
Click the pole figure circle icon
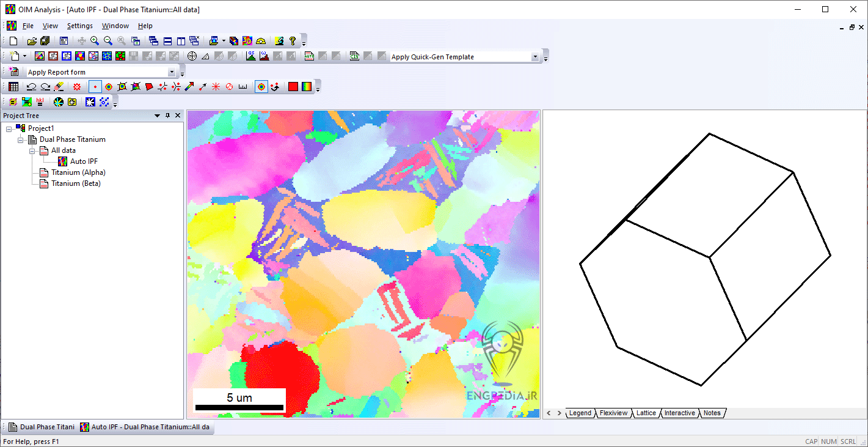[192, 56]
